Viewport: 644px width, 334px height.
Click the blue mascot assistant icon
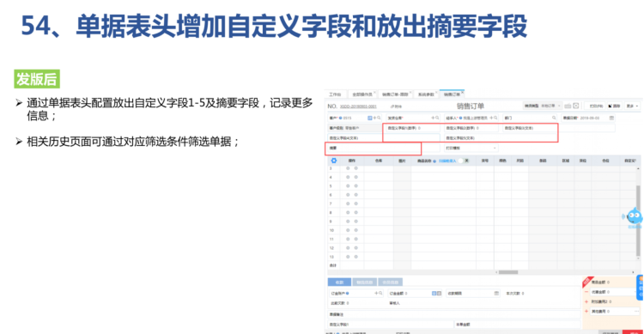coord(634,216)
